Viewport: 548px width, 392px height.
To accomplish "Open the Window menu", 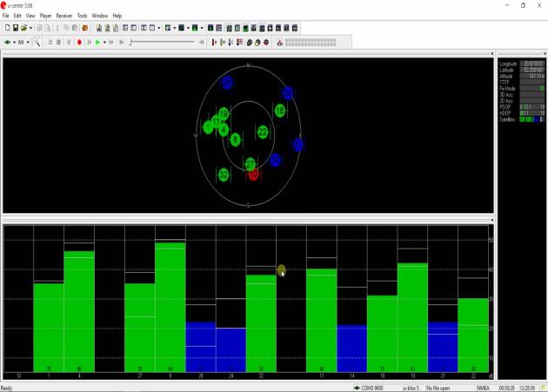I will pyautogui.click(x=100, y=16).
